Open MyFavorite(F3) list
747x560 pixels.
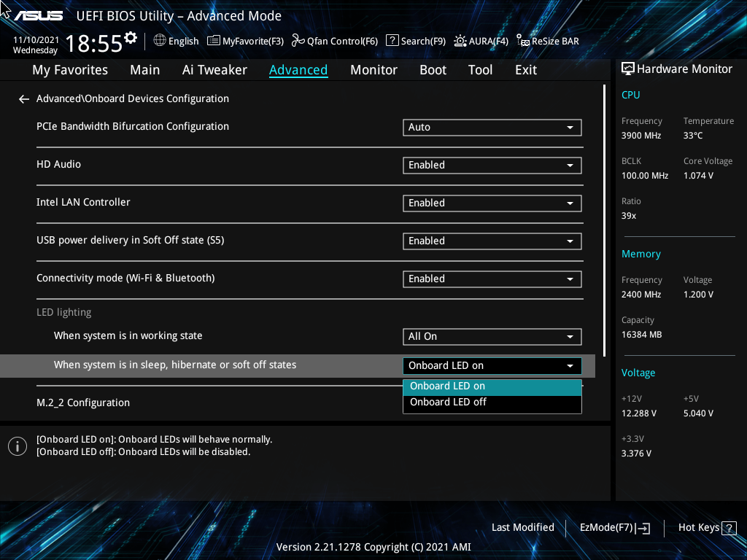[x=245, y=41]
